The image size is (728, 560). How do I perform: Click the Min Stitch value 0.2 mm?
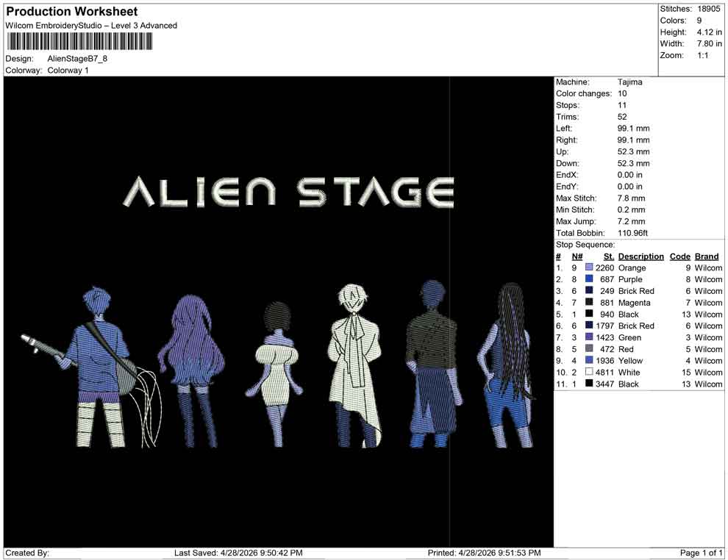632,209
